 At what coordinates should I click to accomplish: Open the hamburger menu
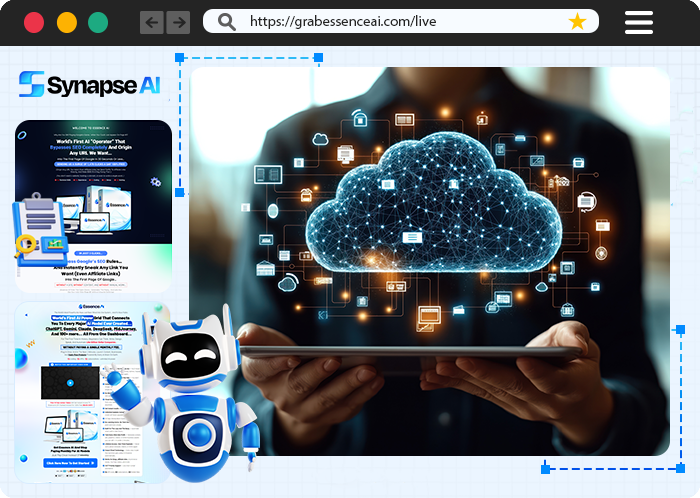tap(638, 22)
